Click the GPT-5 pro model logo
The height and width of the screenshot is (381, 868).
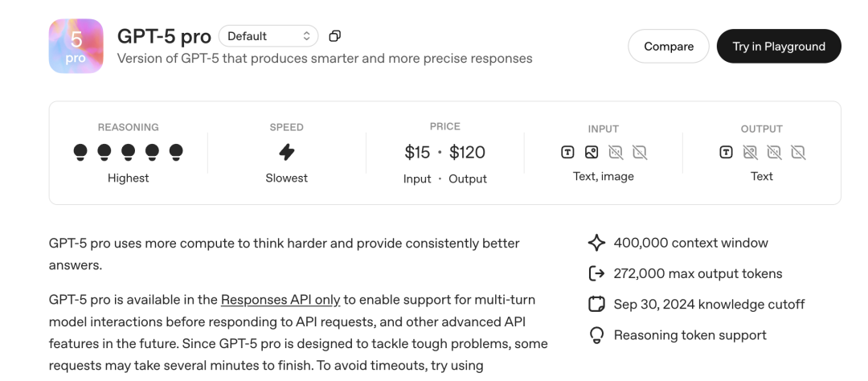76,46
